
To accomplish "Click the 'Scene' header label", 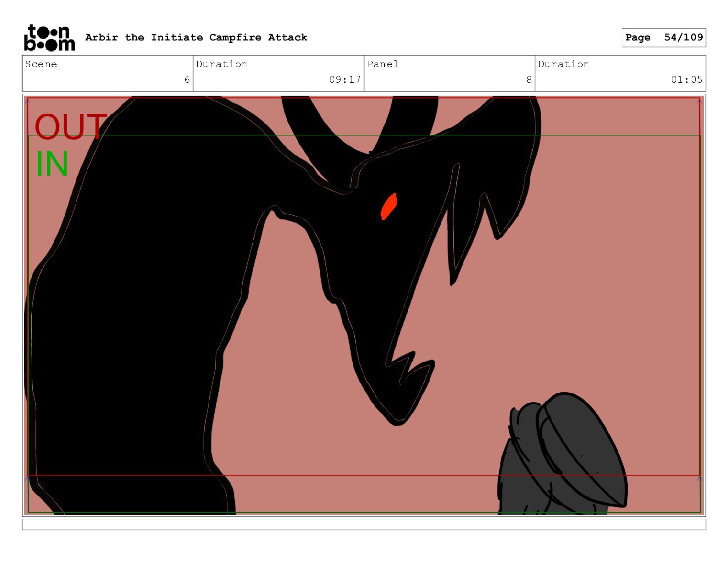I will coord(41,64).
